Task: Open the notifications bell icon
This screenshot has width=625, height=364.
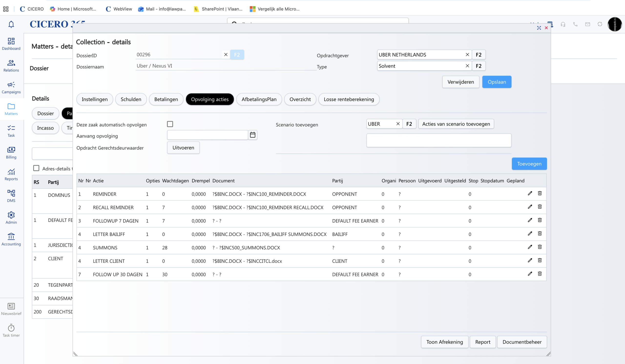Action: tap(11, 24)
